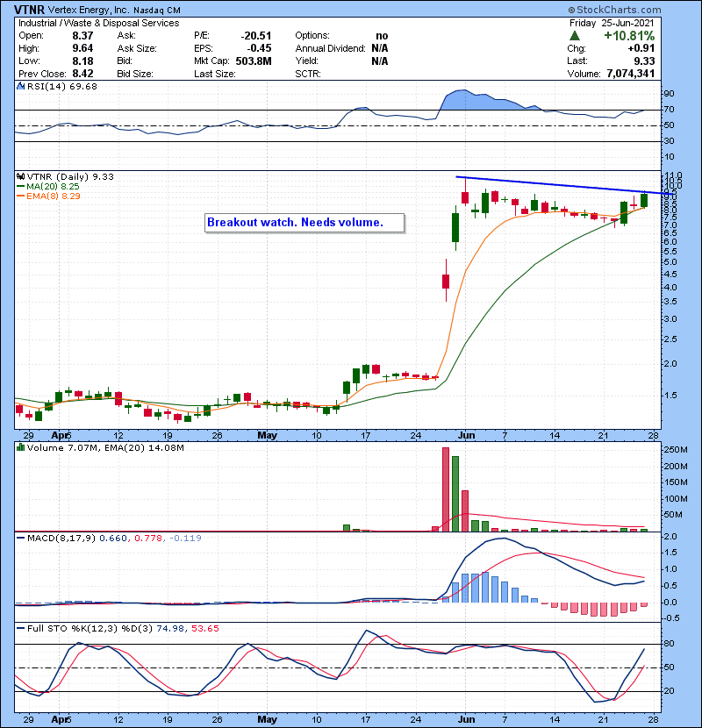Click the date Friday 25-Jun-2021
The image size is (702, 728).
click(x=612, y=23)
